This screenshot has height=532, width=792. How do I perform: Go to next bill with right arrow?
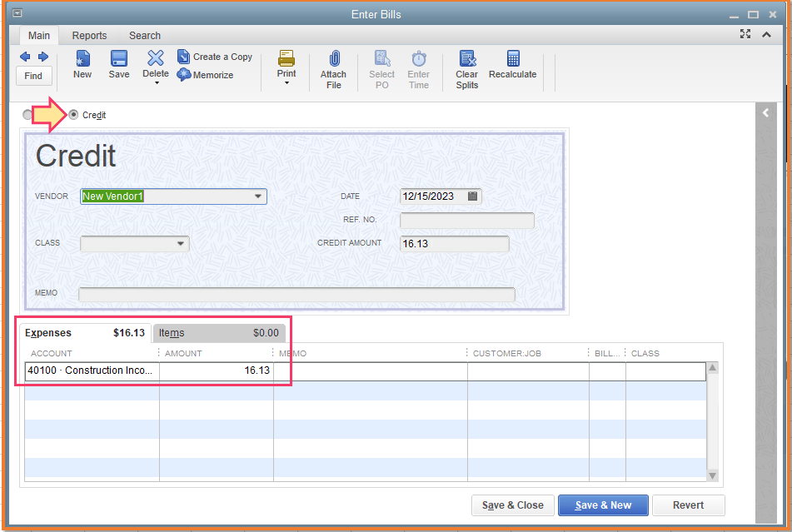43,57
